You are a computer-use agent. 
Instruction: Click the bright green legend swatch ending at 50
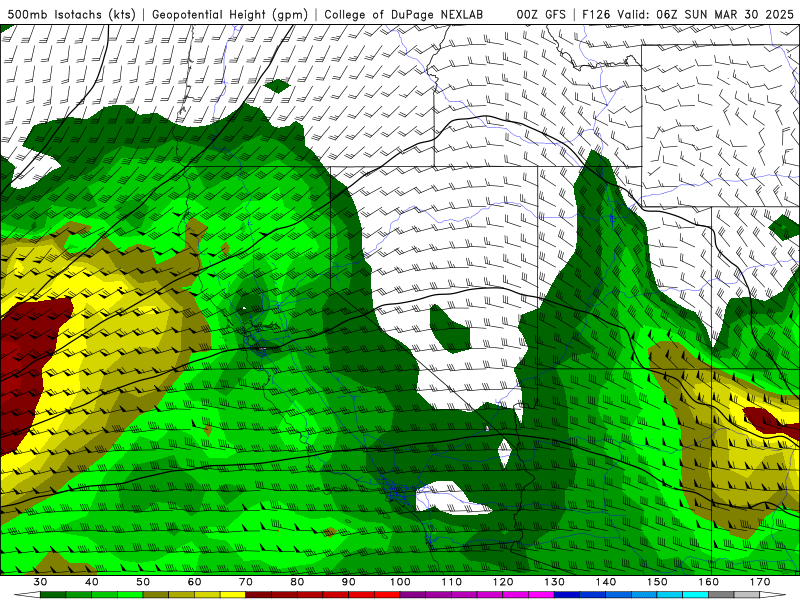coord(130,595)
